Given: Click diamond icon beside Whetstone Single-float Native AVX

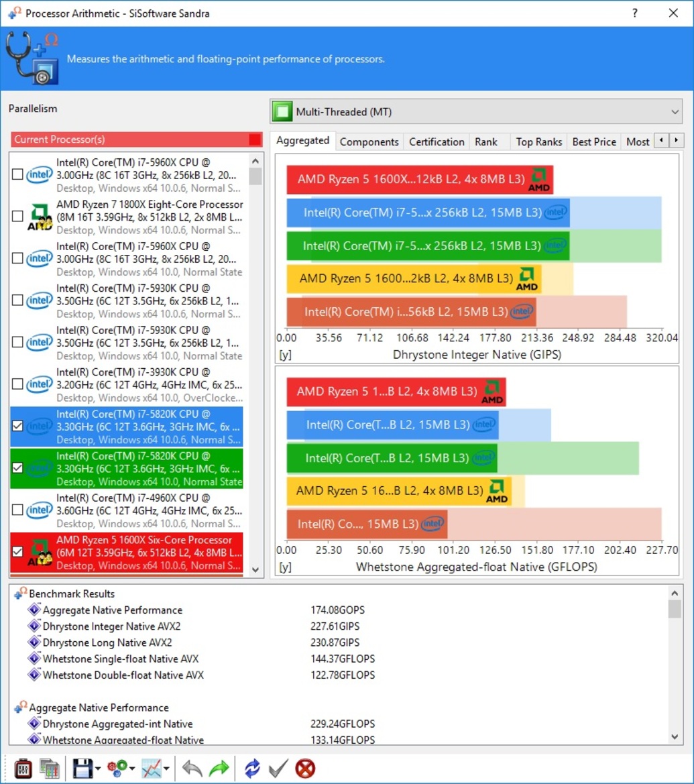Looking at the screenshot, I should (34, 659).
